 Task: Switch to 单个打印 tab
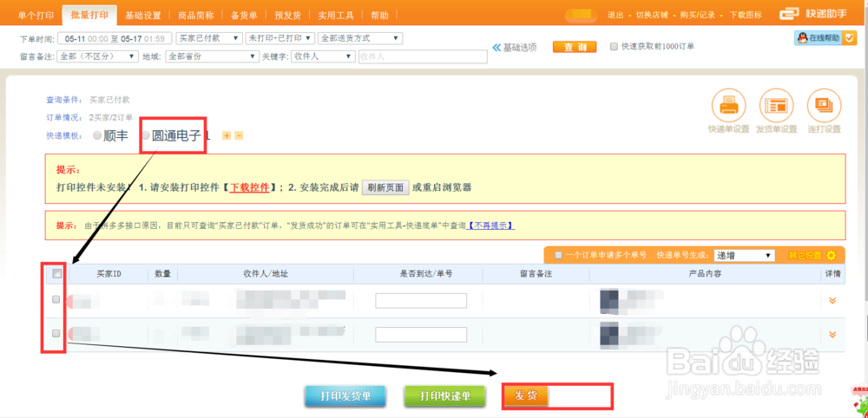pos(36,16)
